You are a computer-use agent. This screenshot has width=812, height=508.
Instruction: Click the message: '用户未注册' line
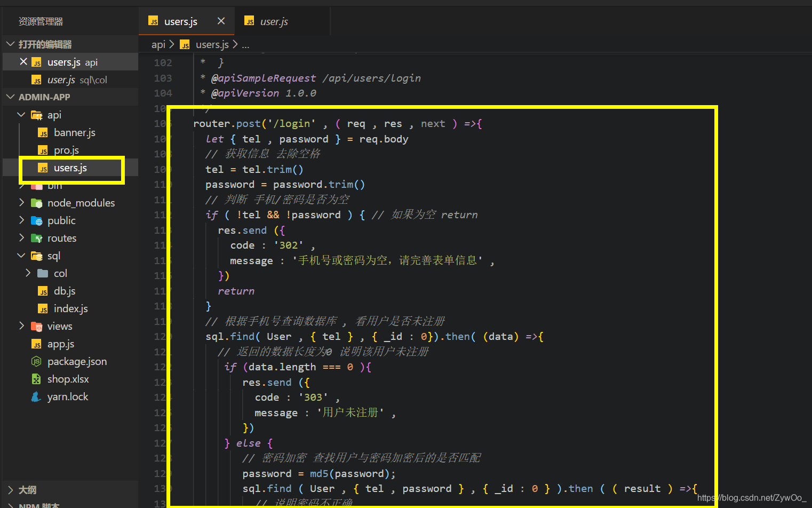tap(325, 412)
